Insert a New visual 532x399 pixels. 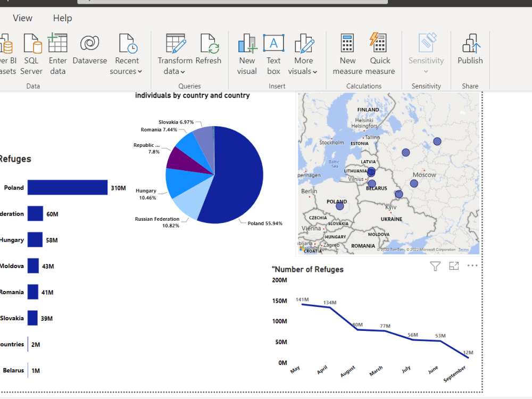[x=247, y=54]
